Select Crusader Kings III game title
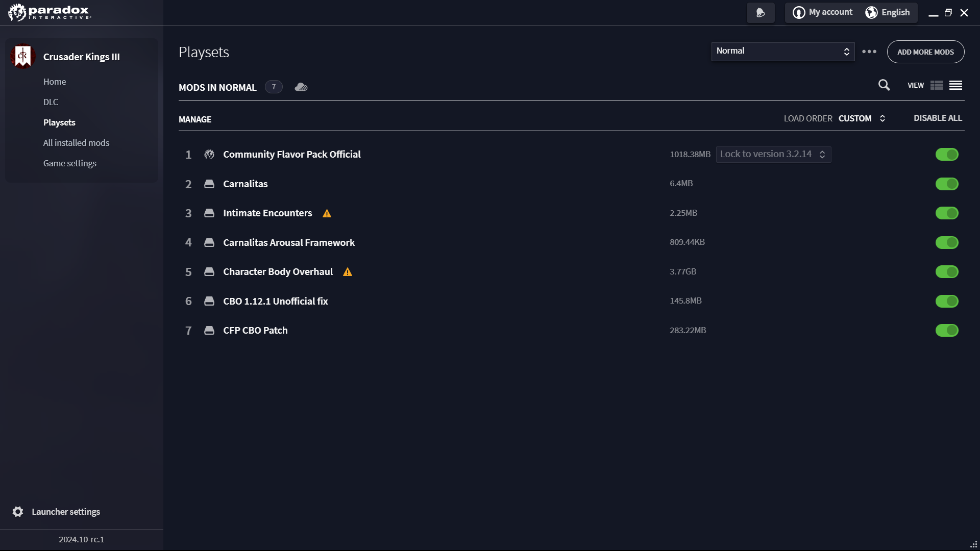The height and width of the screenshot is (551, 980). pyautogui.click(x=82, y=57)
